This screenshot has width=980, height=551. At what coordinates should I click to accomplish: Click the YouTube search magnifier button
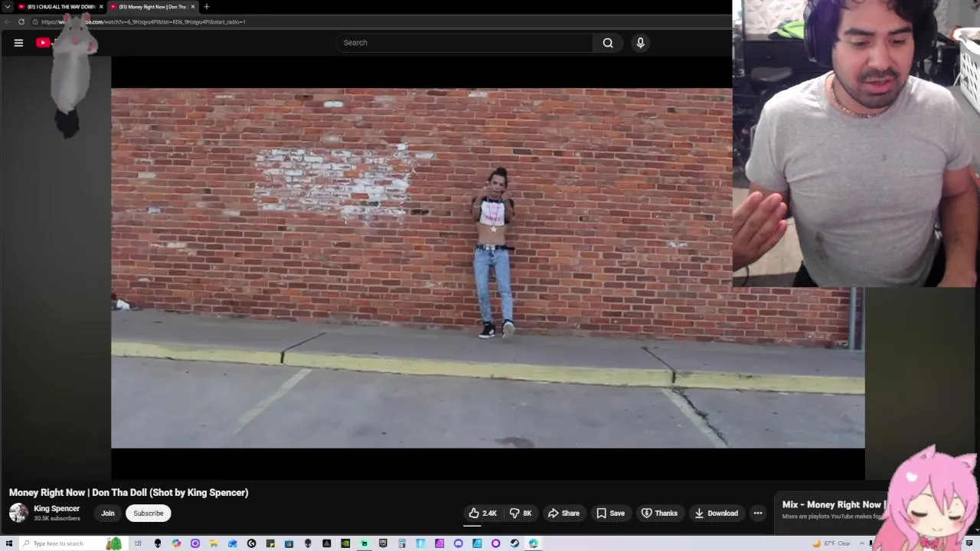(x=608, y=43)
